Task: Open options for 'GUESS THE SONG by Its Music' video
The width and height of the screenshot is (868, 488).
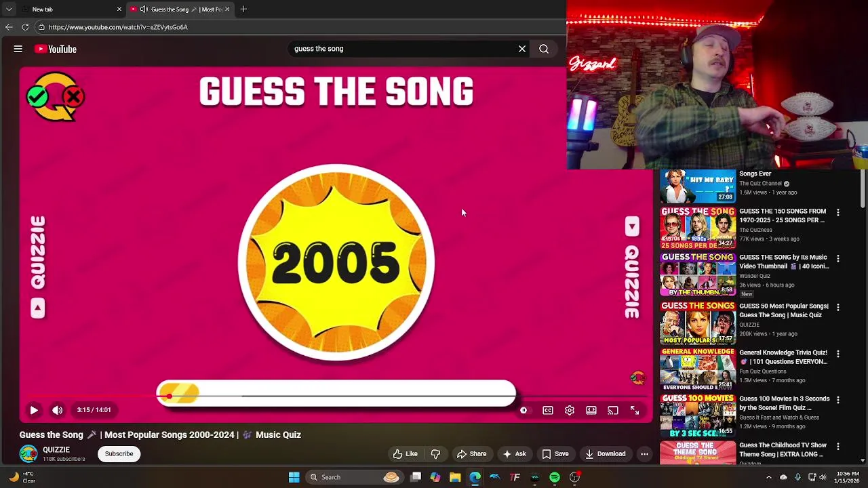Action: (x=838, y=259)
